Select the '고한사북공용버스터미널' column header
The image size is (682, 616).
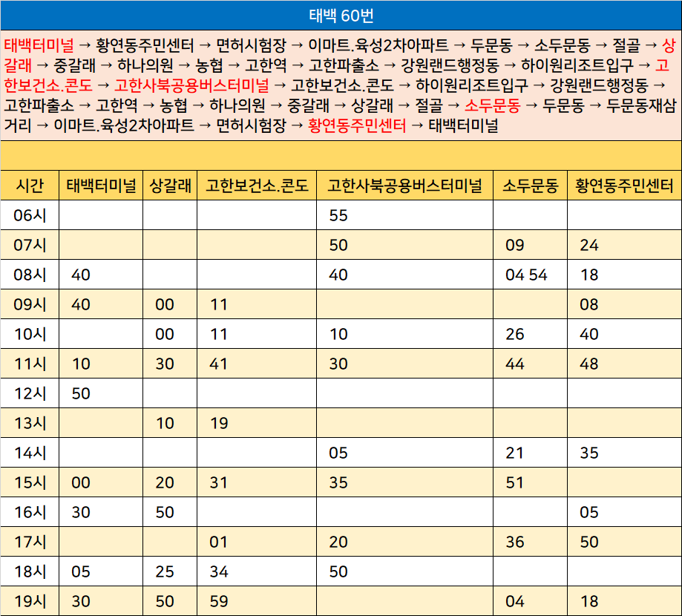pos(404,186)
